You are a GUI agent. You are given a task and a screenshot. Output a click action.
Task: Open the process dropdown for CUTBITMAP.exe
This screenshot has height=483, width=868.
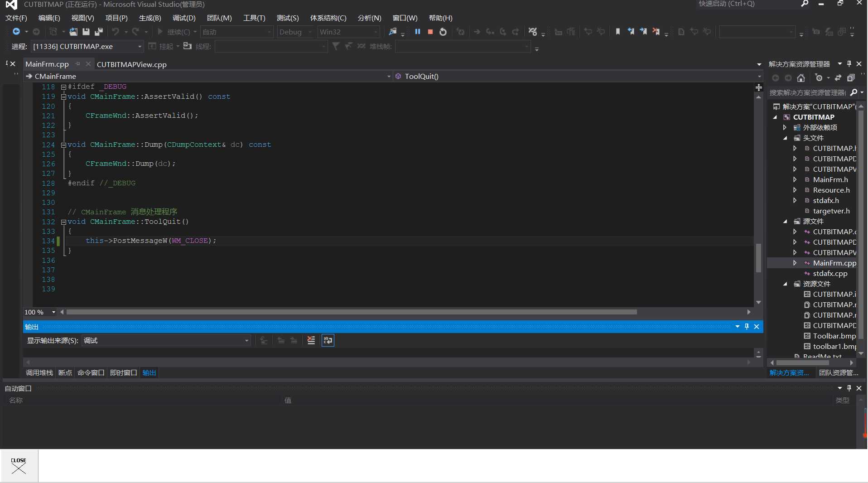coord(140,46)
